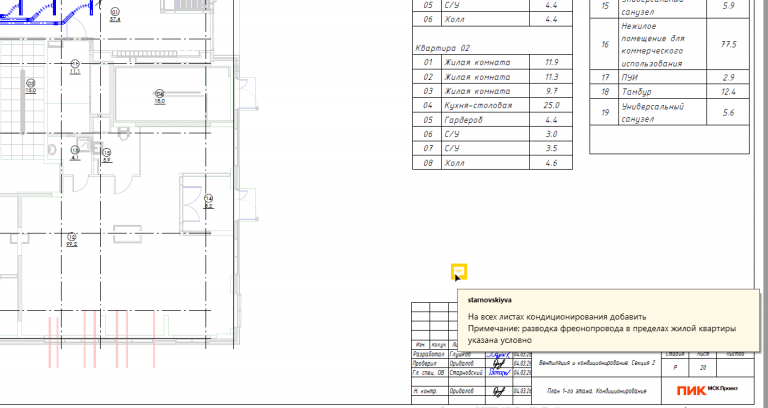Select 'Оривалов' in the Н. контр. row
The width and height of the screenshot is (768, 408).
pos(462,391)
